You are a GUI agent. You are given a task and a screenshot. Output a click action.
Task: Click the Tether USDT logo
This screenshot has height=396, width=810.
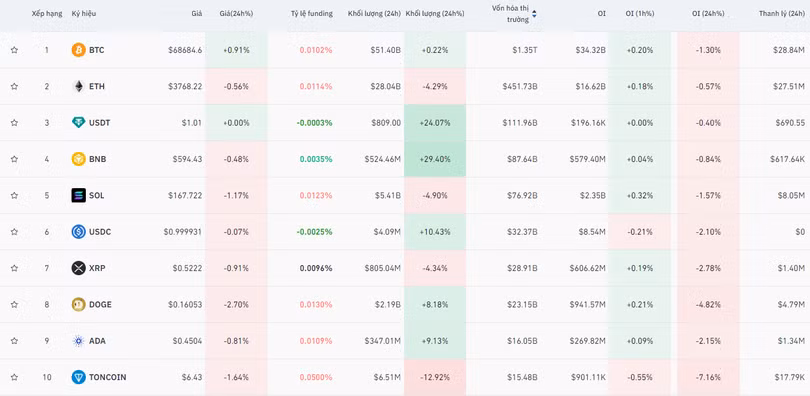(x=79, y=123)
